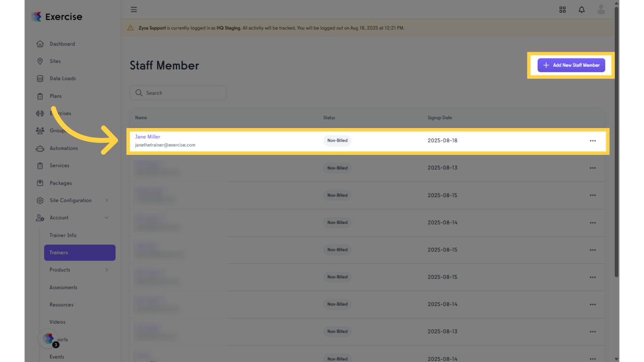The height and width of the screenshot is (362, 644).
Task: Click the Dashboard home icon
Action: point(40,44)
